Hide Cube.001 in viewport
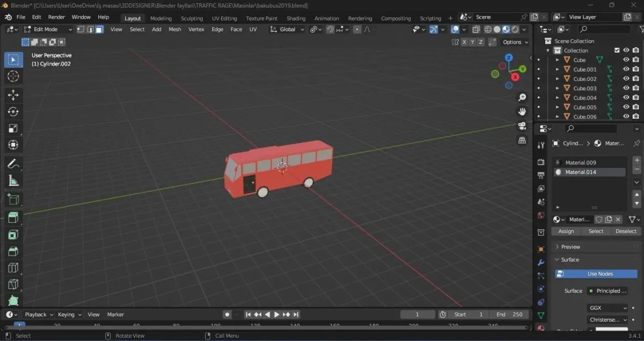This screenshot has height=341, width=644. [626, 69]
